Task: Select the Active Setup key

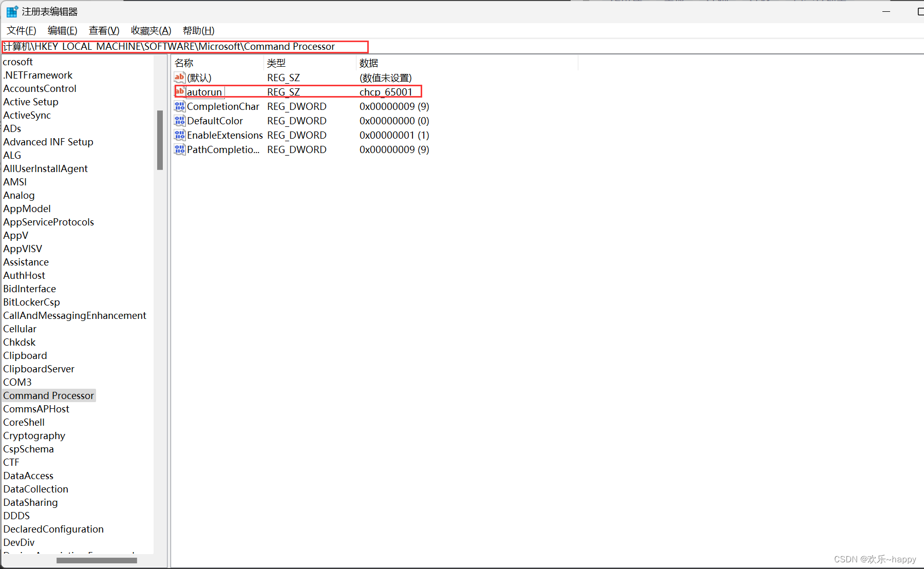Action: pos(31,102)
